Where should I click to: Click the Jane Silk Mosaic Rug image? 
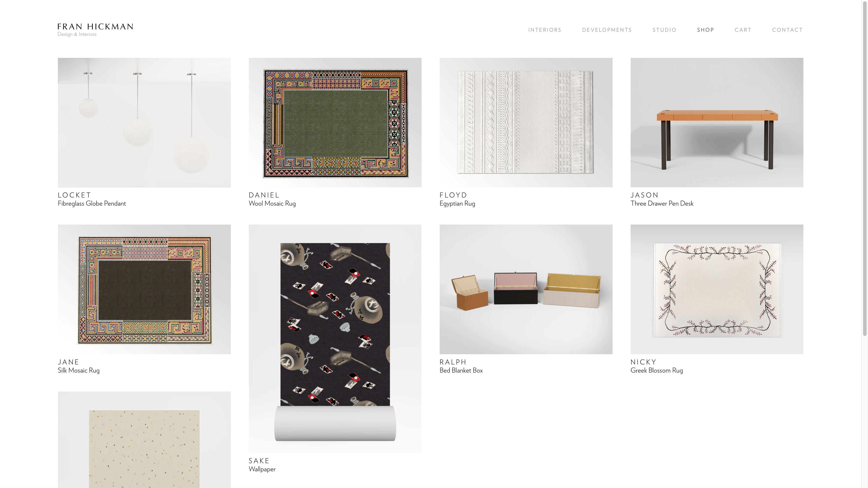click(144, 289)
